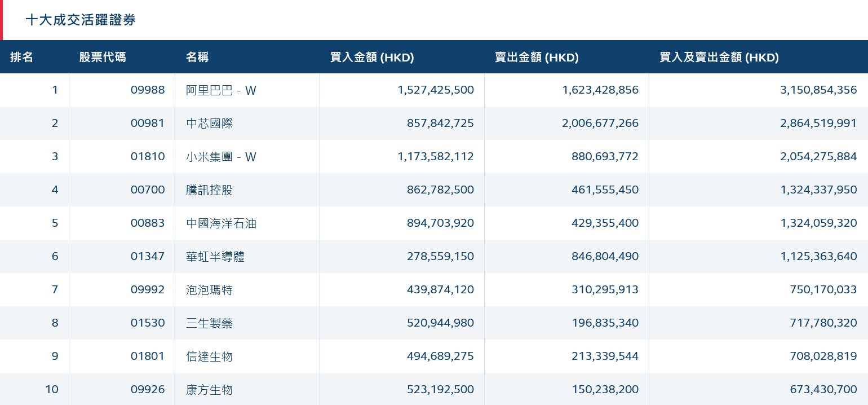Click the 華虹半導體 stock name

tap(215, 257)
